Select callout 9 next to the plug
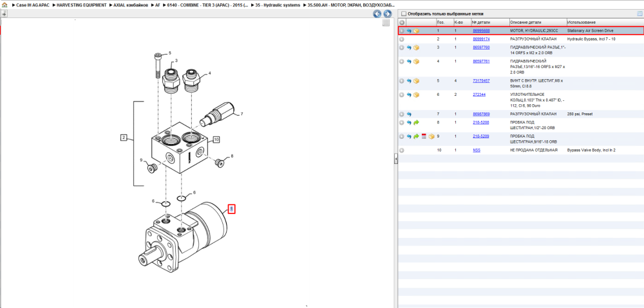644x308 pixels. (x=141, y=160)
